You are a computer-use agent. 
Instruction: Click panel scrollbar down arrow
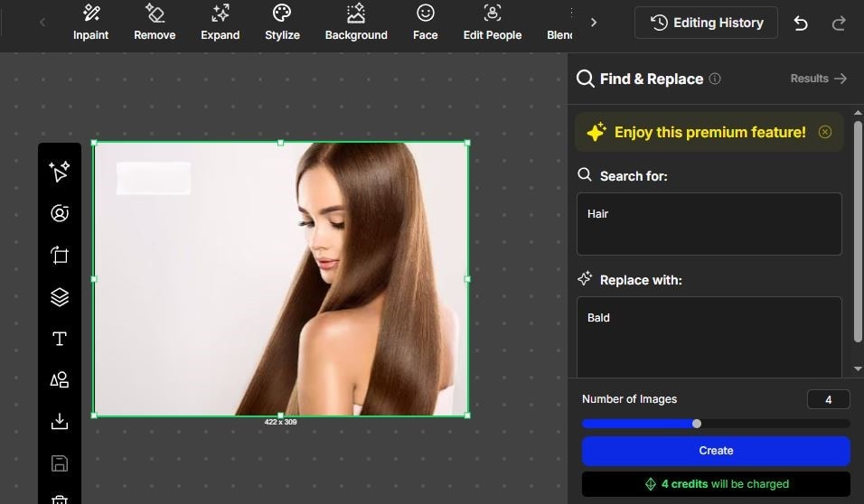coord(858,369)
